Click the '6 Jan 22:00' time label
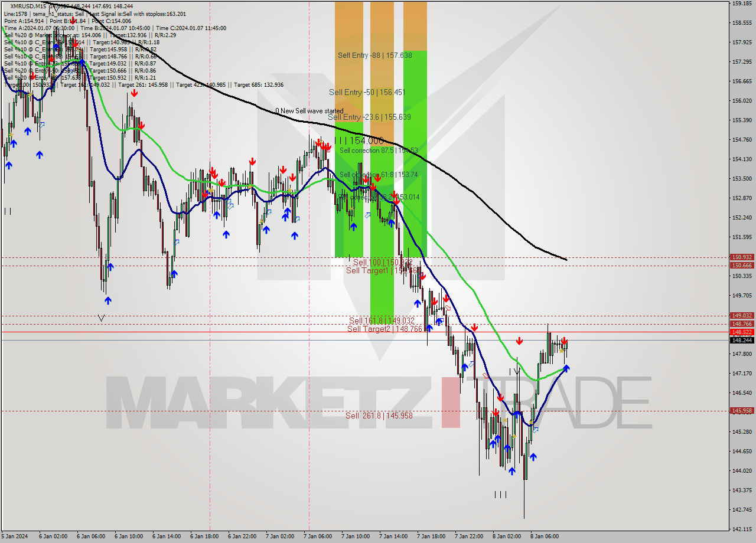Viewport: 756px width, 543px height. click(x=242, y=537)
